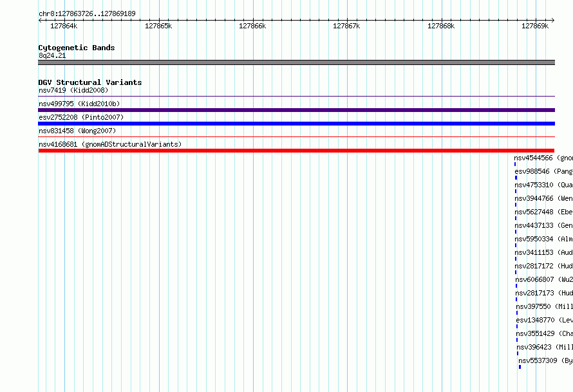The width and height of the screenshot is (573, 392).
Task: Open variant nsv4437133 label
Action: (544, 225)
